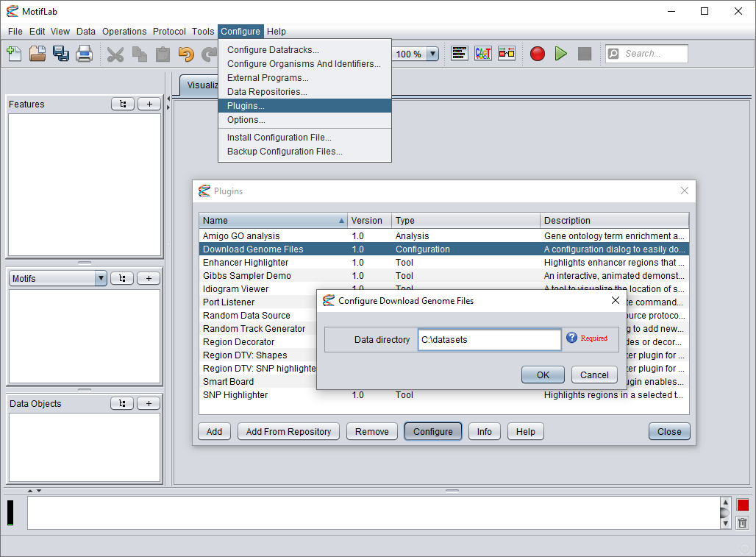Open the Help menu
756x557 pixels.
point(277,32)
